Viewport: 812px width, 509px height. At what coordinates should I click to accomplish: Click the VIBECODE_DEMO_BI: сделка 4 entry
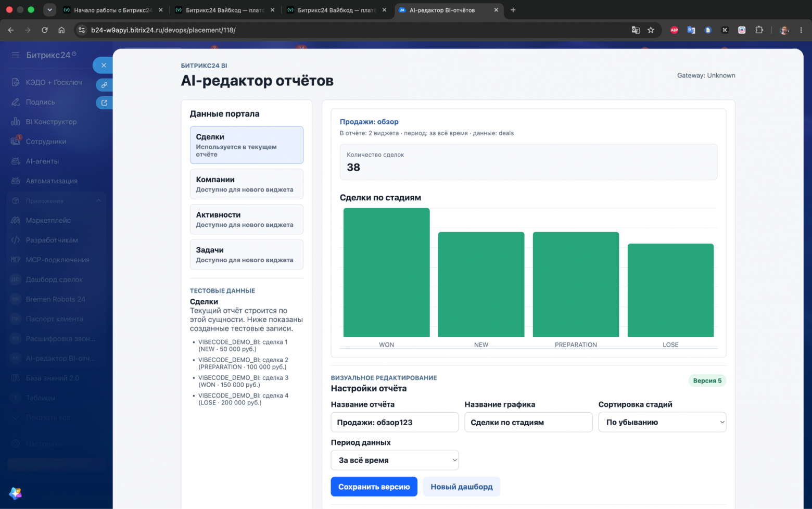243,399
